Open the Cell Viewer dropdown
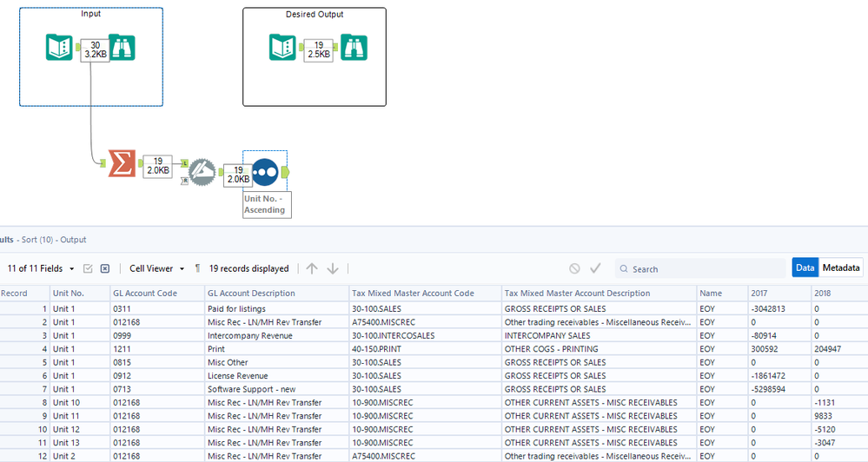 click(156, 268)
